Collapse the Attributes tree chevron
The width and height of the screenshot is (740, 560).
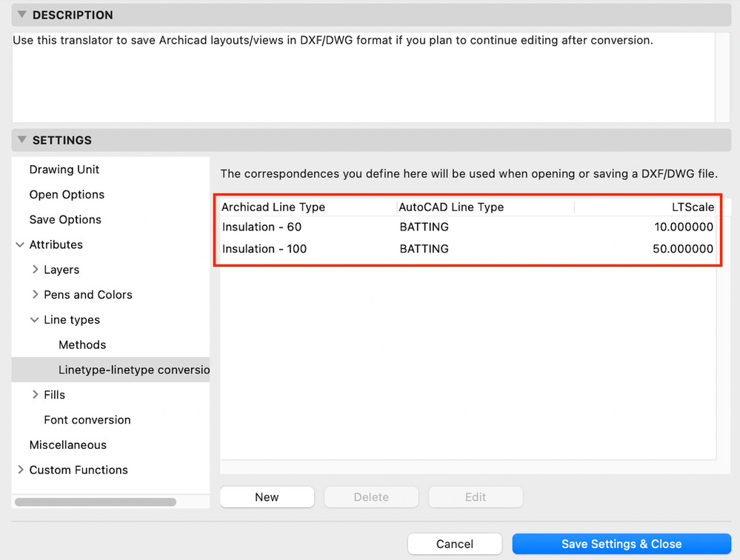(20, 244)
